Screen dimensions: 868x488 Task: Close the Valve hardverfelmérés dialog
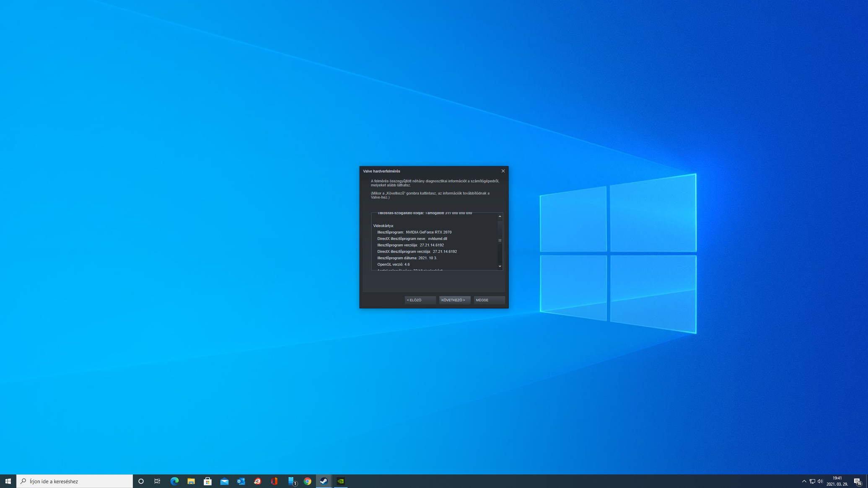(503, 171)
